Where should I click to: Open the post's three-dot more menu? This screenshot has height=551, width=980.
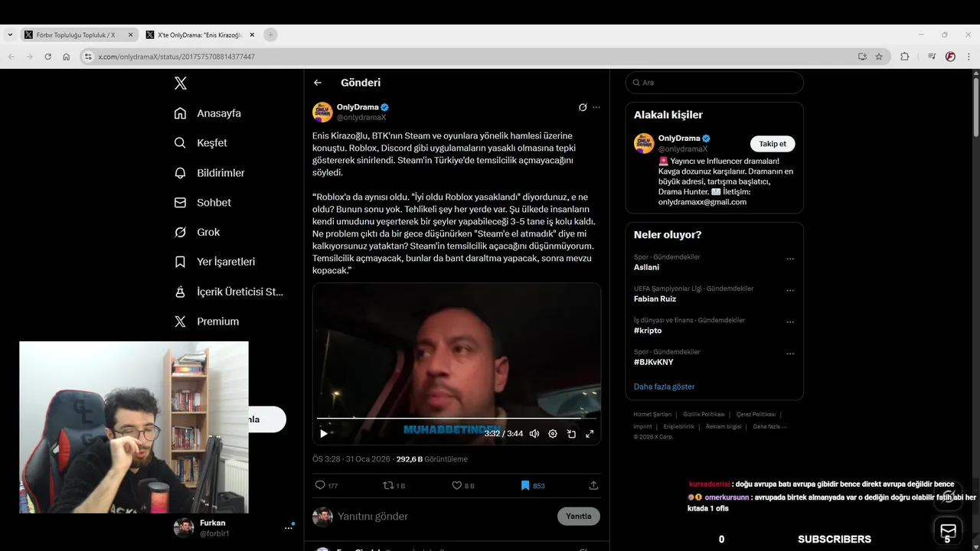pyautogui.click(x=596, y=107)
